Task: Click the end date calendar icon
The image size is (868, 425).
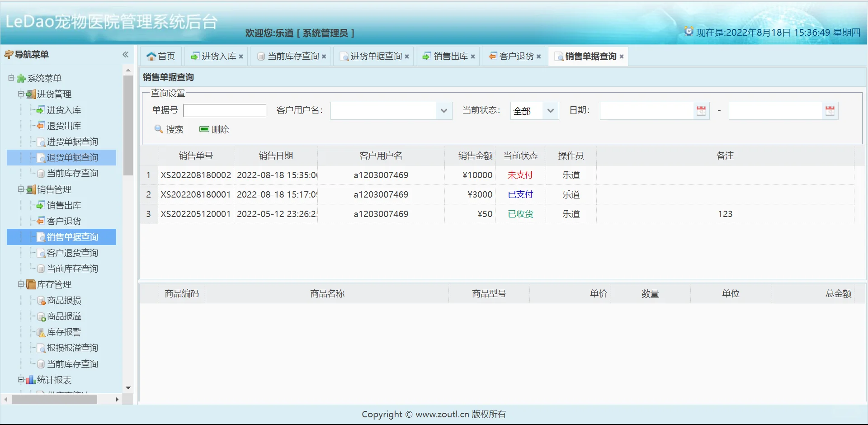Action: pyautogui.click(x=829, y=110)
